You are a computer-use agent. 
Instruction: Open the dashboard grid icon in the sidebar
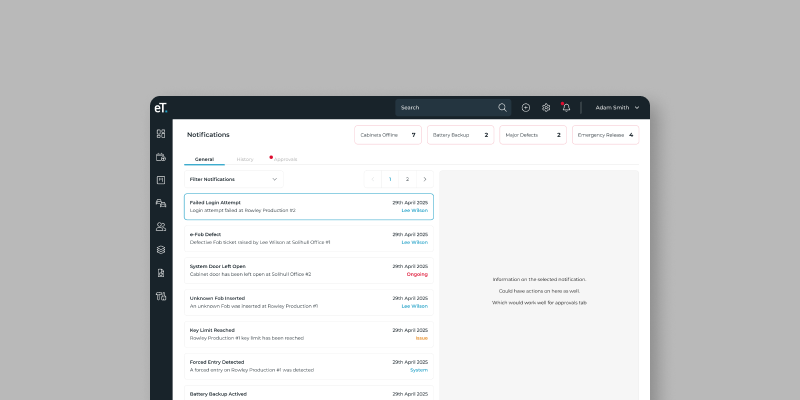[161, 134]
